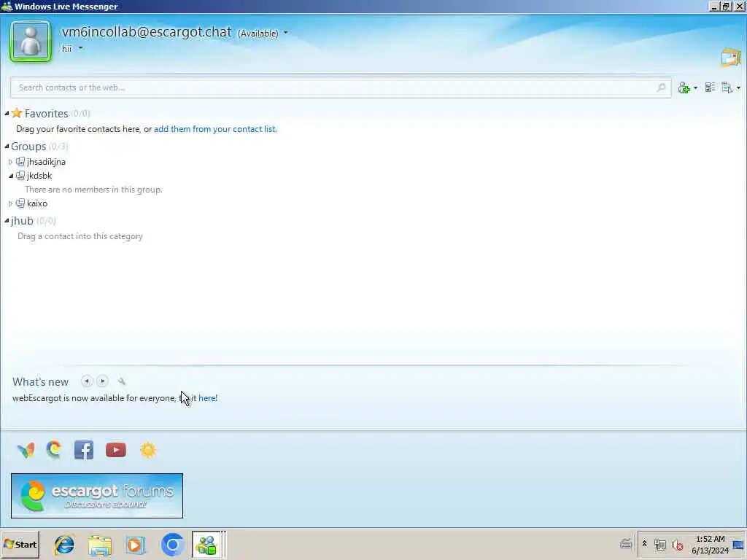This screenshot has width=747, height=560.
Task: Open the show menu dropdown arrow
Action: (738, 87)
